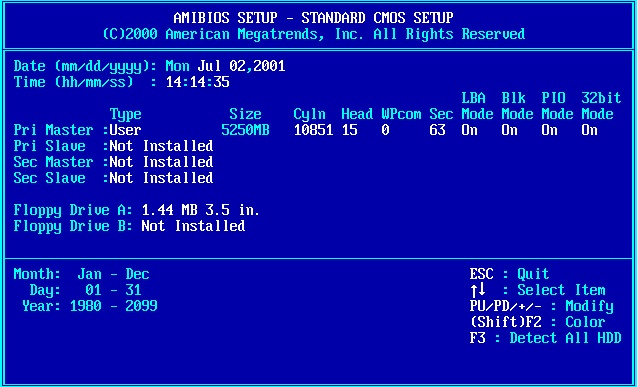This screenshot has width=638, height=387.
Task: Click PU/PD/+/- : Modify help entry
Action: point(542,306)
